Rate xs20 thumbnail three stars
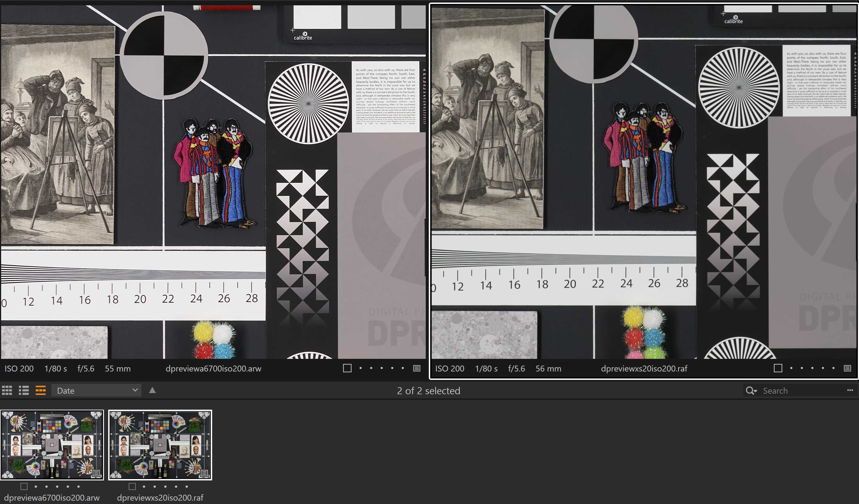The height and width of the screenshot is (504, 859). [x=165, y=486]
